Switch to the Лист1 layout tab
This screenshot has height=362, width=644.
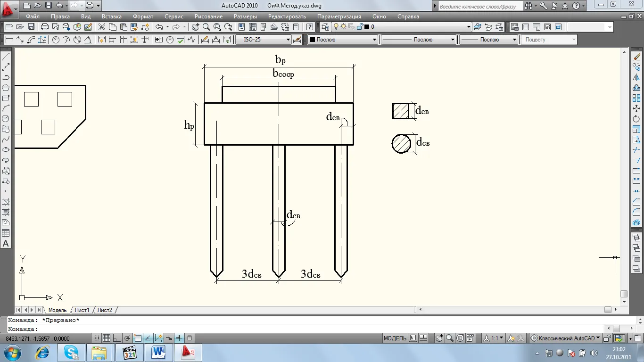click(82, 310)
